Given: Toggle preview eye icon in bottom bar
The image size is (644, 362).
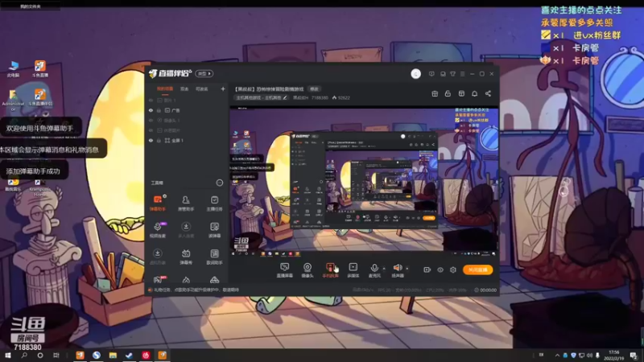Looking at the screenshot, I should (x=440, y=269).
